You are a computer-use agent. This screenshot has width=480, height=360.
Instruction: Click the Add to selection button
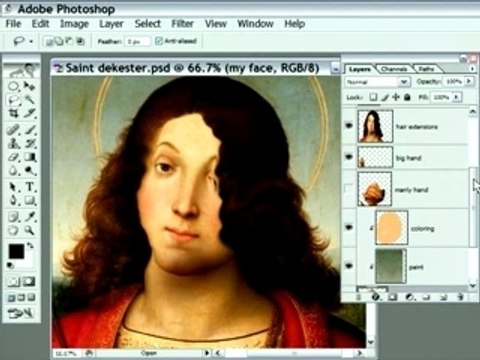coord(59,41)
